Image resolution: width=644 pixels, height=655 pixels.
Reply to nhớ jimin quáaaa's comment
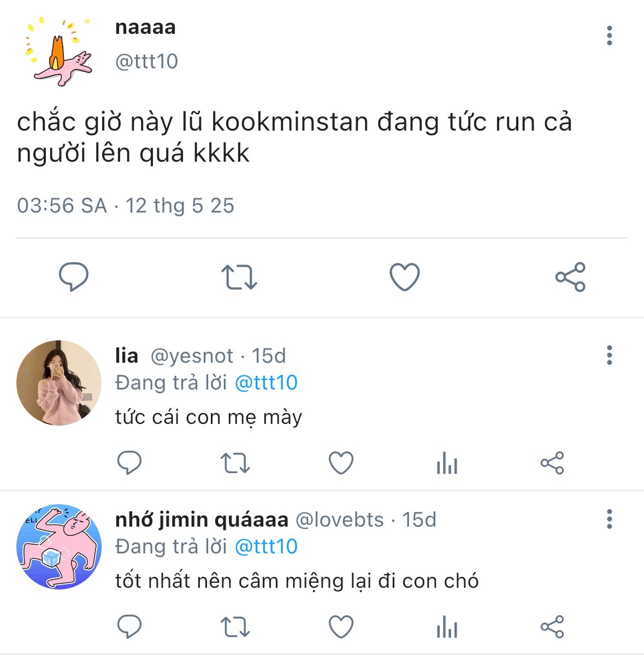129,627
